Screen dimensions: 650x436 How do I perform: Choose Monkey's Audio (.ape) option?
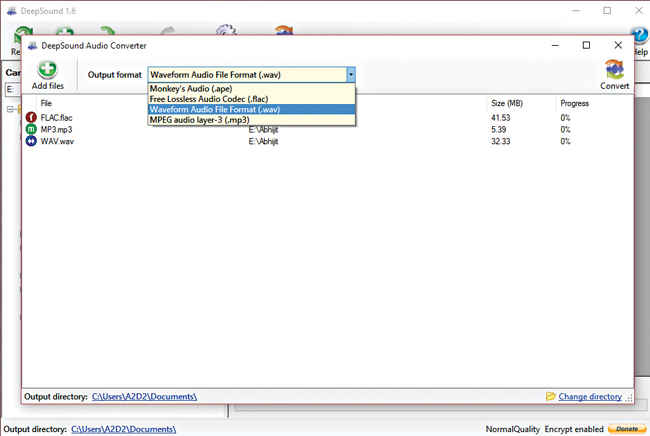click(252, 89)
